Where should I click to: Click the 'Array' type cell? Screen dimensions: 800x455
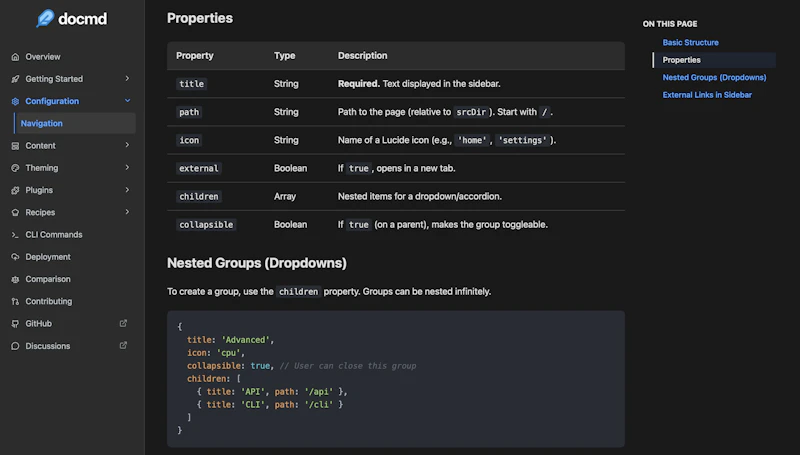coord(285,196)
